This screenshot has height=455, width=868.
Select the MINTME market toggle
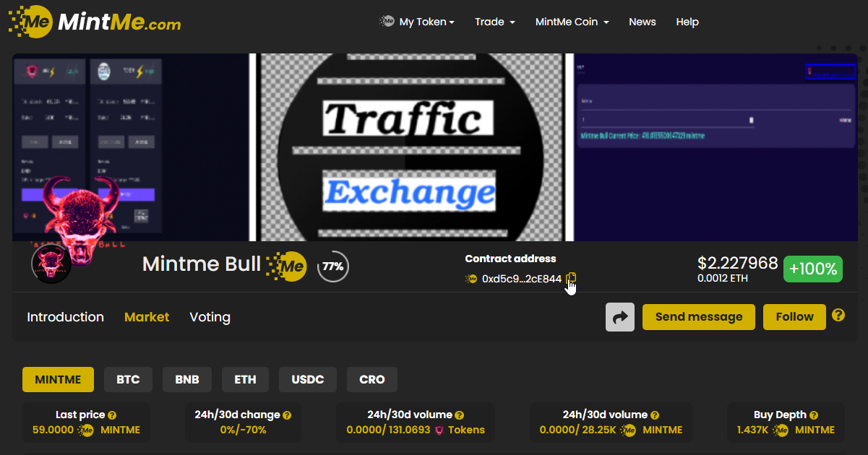(58, 379)
